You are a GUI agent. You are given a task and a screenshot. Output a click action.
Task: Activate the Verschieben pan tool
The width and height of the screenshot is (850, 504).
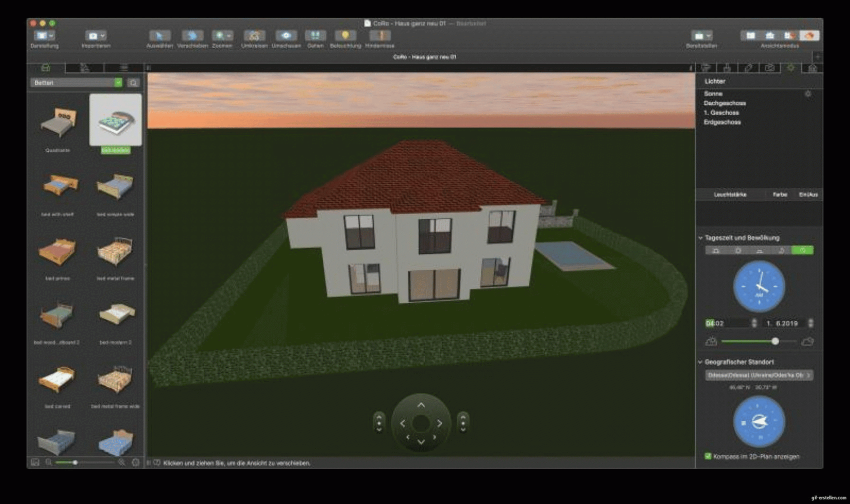point(192,35)
